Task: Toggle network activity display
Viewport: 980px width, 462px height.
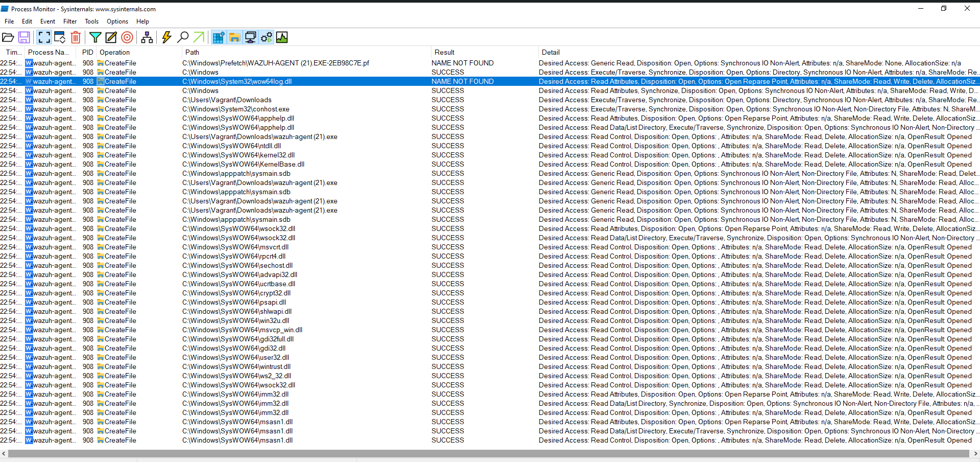Action: [x=250, y=37]
